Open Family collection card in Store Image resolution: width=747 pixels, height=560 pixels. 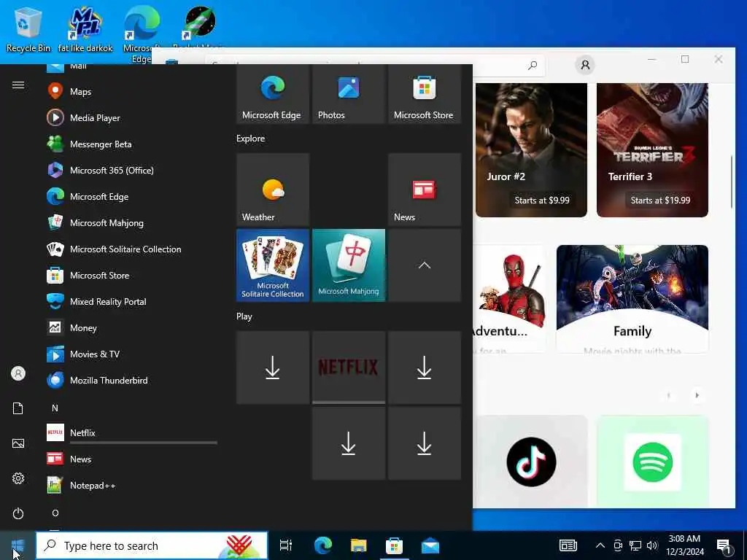(x=632, y=299)
